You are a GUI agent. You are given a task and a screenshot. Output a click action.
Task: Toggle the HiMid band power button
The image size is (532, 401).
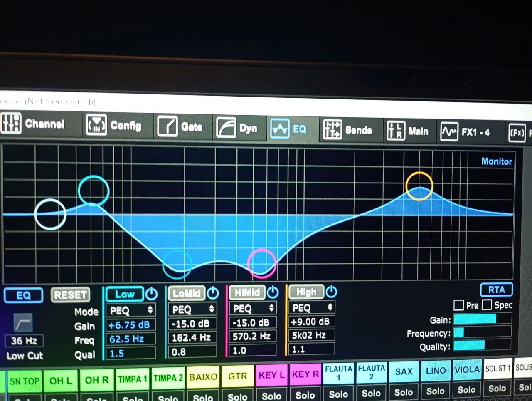coord(273,292)
